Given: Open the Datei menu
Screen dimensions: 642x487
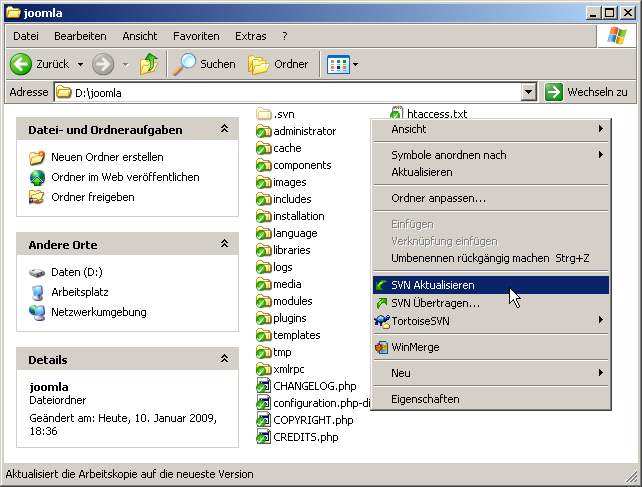Looking at the screenshot, I should click(26, 36).
